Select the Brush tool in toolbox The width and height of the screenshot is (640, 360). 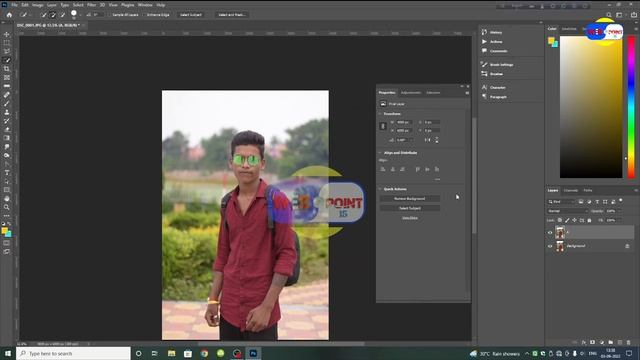click(x=7, y=103)
